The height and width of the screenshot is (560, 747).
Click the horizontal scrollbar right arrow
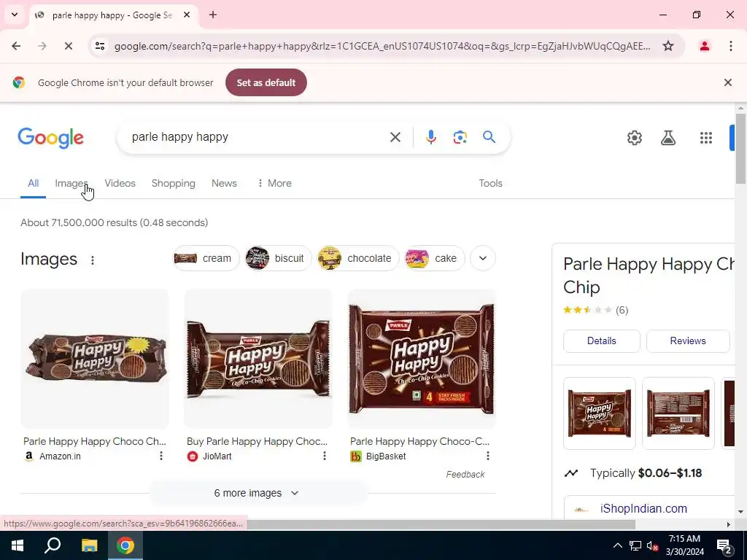(x=728, y=524)
